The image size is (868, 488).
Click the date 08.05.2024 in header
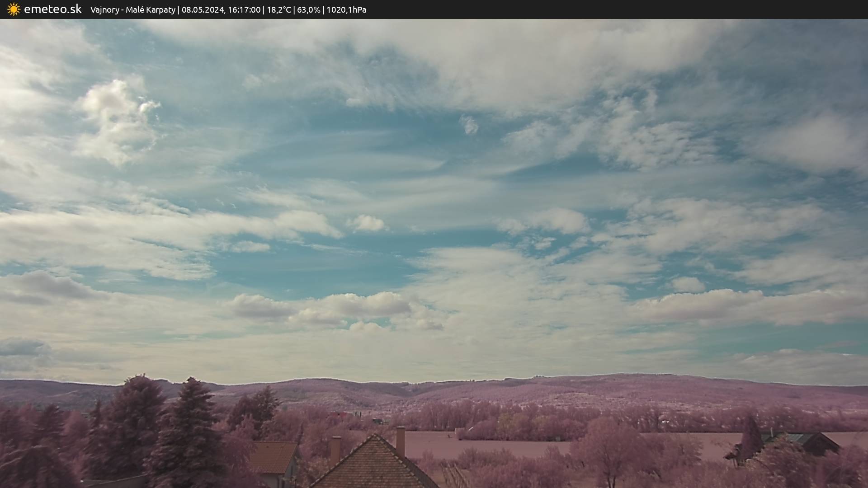pos(202,9)
